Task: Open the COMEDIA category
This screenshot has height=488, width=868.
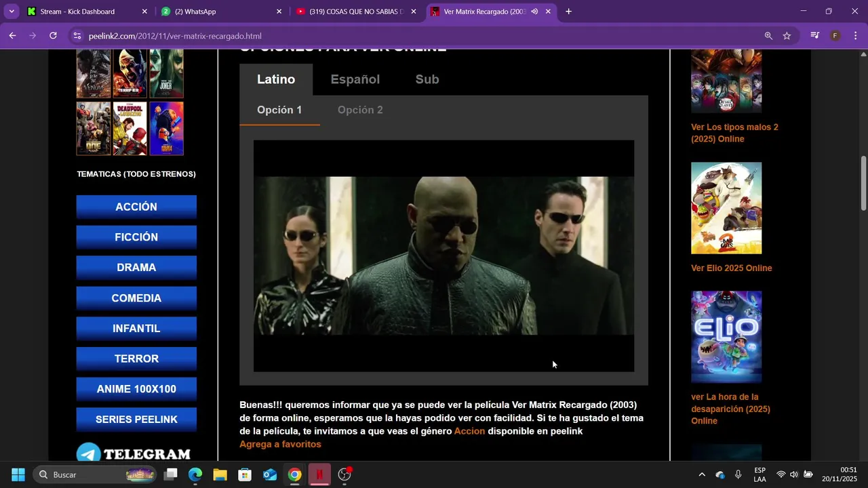Action: 136,298
